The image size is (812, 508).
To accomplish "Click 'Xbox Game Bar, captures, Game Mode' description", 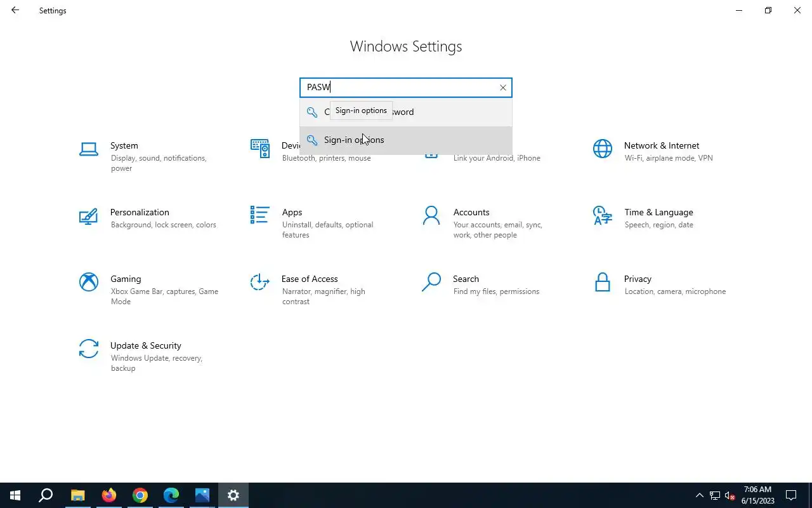I will 164,297.
